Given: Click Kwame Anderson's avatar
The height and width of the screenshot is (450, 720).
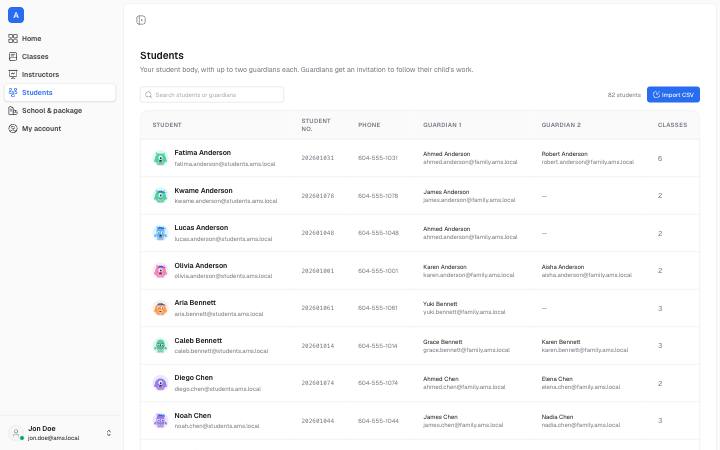Looking at the screenshot, I should (x=160, y=196).
